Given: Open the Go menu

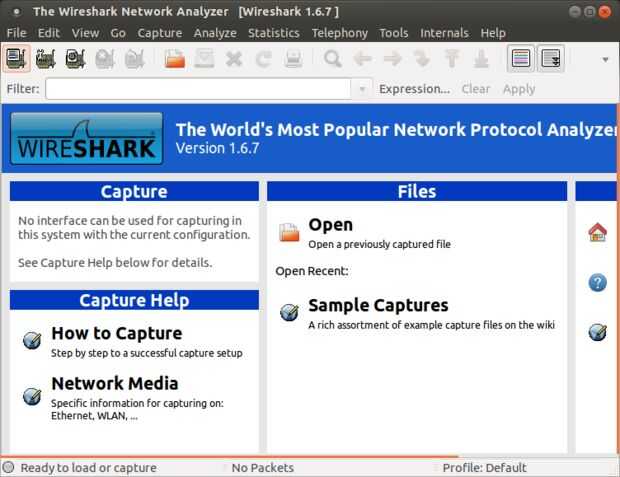Looking at the screenshot, I should tap(118, 33).
